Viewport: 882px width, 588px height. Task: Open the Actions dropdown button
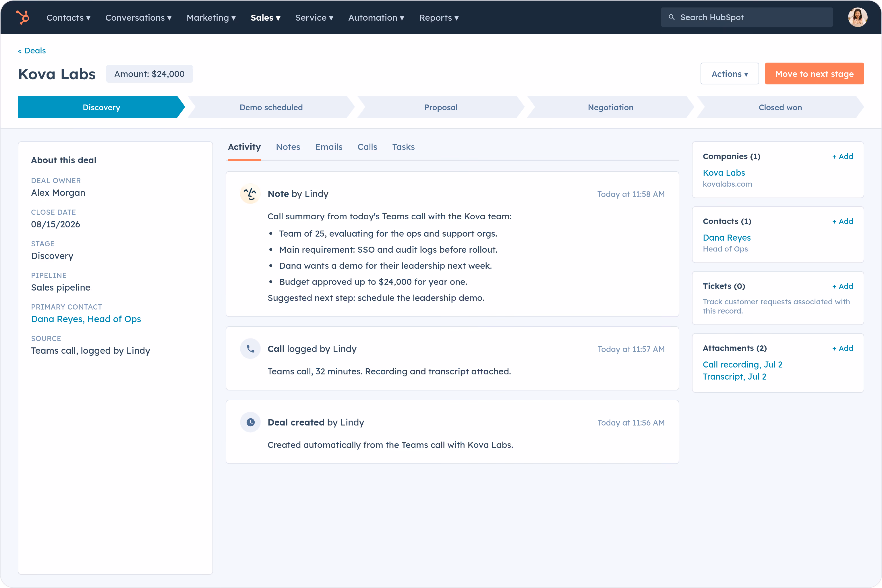click(x=729, y=73)
